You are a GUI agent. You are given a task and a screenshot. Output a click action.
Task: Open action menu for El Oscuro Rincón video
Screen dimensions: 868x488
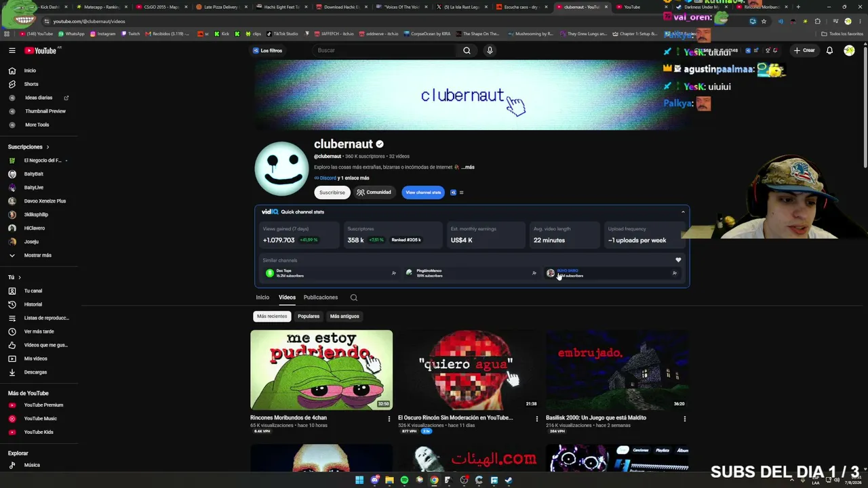tap(537, 419)
